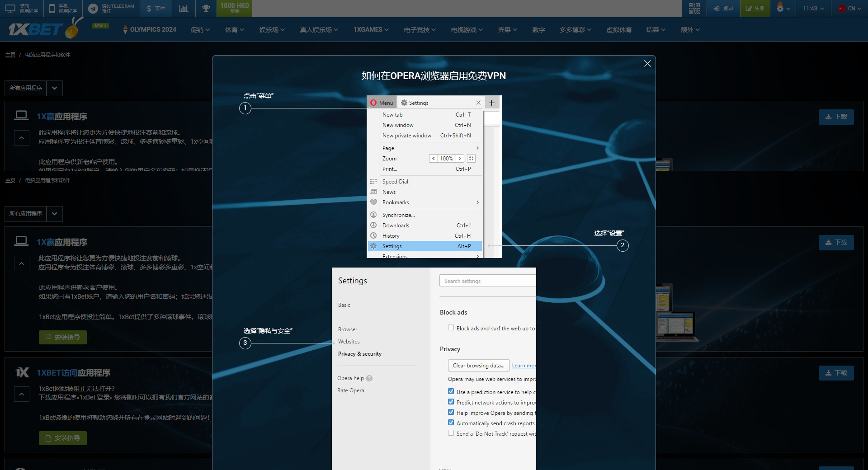Click the Bookmarks heart icon in Opera menu
This screenshot has height=470, width=868.
tap(373, 202)
